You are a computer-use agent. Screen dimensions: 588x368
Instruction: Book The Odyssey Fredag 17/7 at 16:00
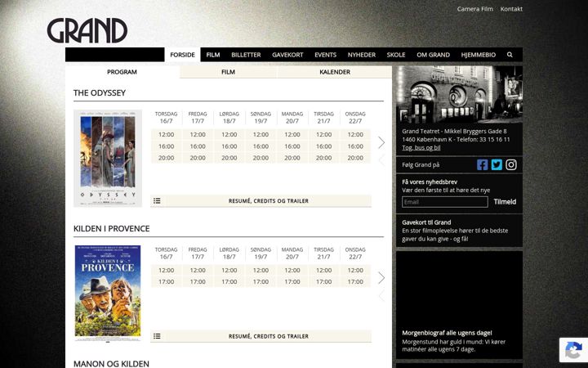(x=198, y=146)
